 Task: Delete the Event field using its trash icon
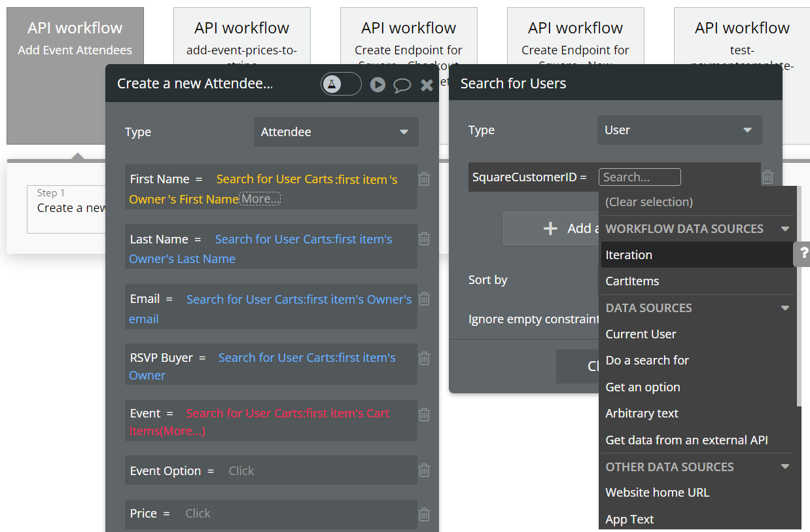pyautogui.click(x=424, y=414)
